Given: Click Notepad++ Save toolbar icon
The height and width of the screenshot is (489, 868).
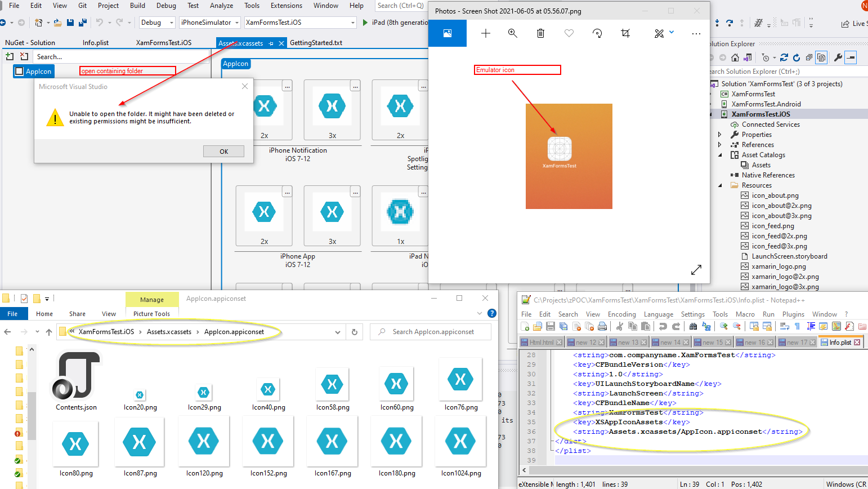Looking at the screenshot, I should tap(551, 326).
